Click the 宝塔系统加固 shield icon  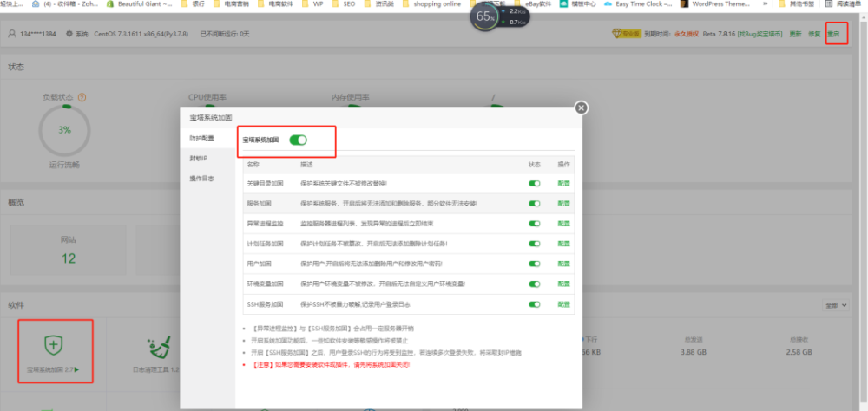[x=54, y=344]
